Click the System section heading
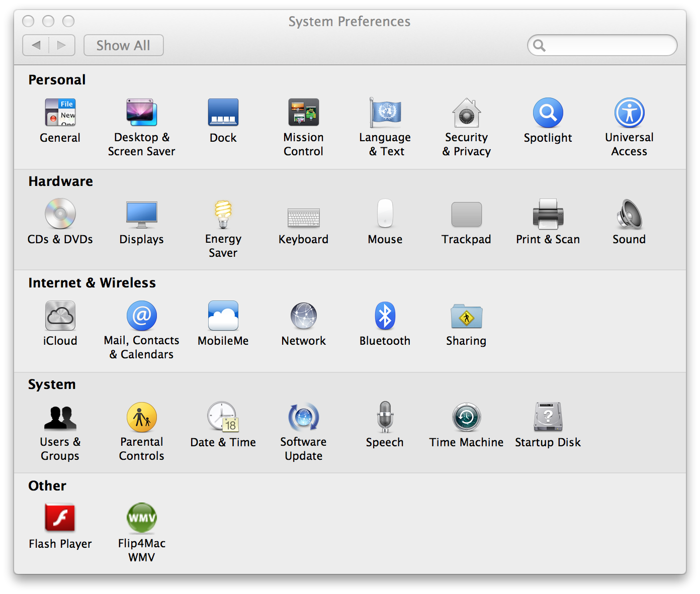The image size is (700, 594). point(52,384)
